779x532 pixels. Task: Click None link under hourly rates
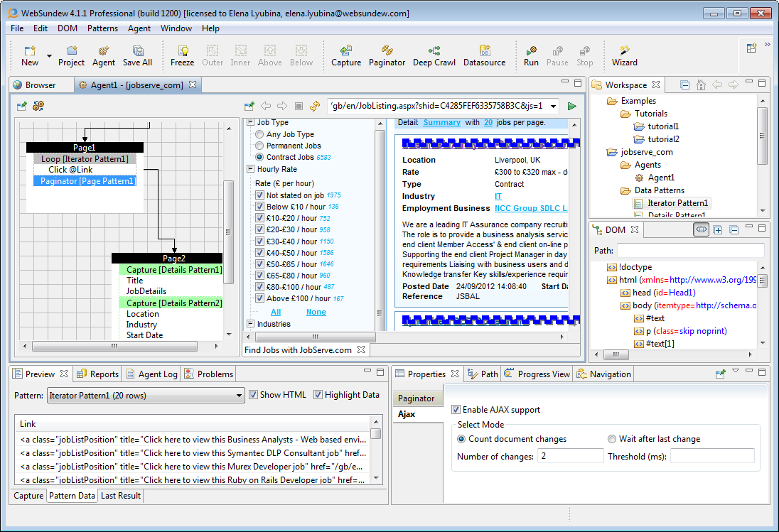316,312
